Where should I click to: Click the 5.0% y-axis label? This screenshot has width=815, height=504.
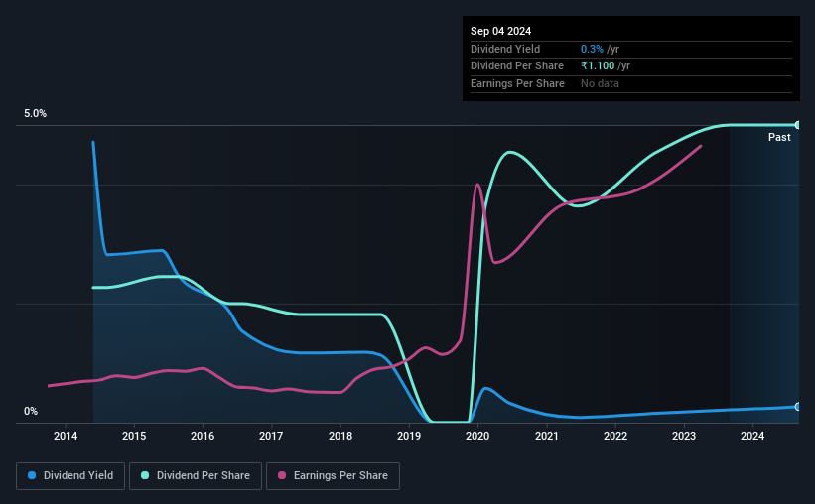36,113
